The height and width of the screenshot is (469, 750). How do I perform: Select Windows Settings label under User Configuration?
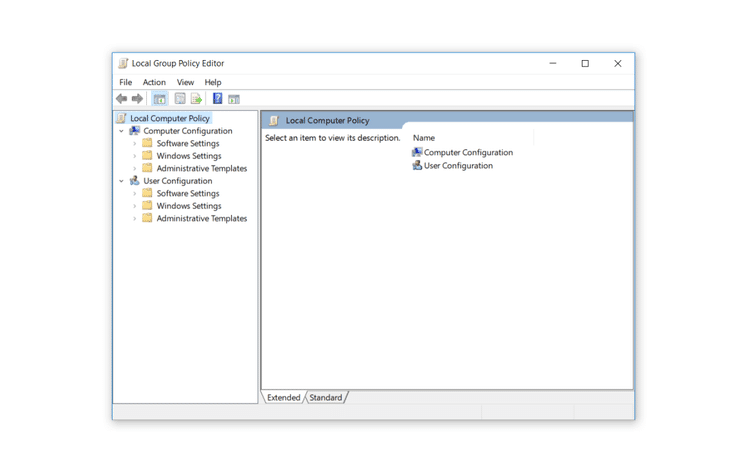[x=189, y=206]
